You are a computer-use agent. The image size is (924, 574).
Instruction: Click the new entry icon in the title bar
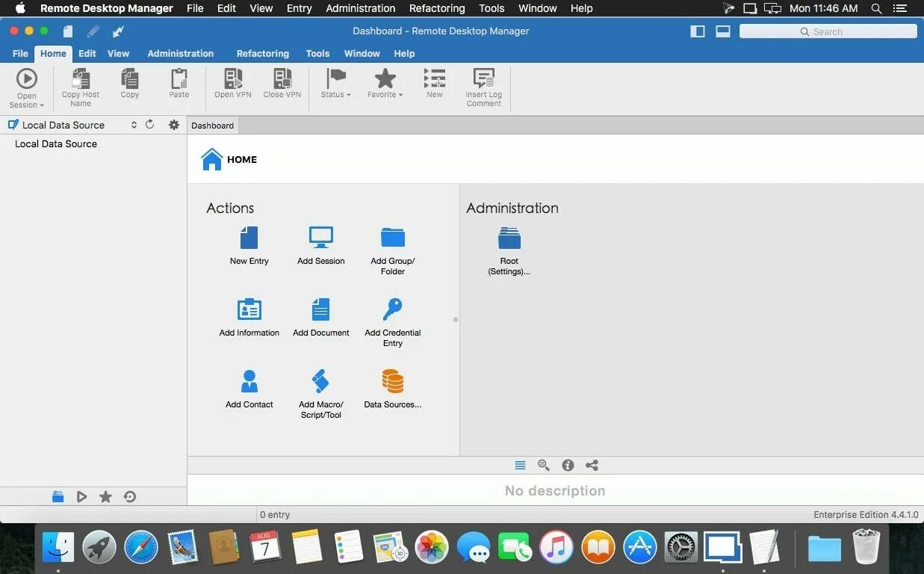68,31
